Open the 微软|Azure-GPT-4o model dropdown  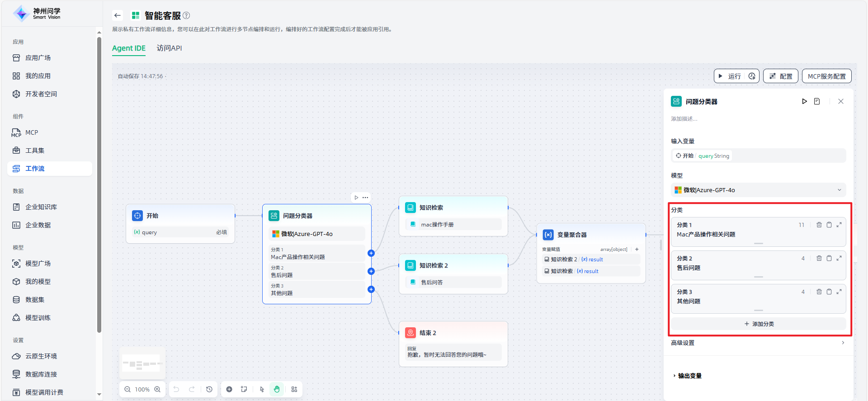click(758, 190)
